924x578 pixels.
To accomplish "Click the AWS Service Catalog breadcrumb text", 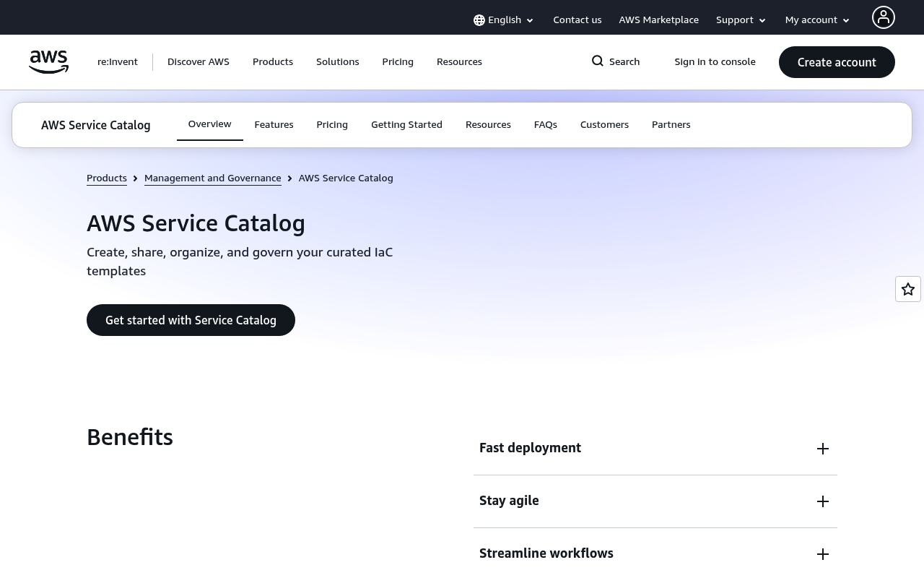I will pos(346,178).
